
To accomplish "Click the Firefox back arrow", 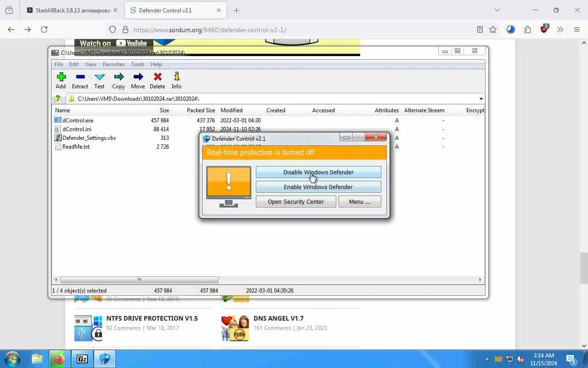I will coord(11,29).
